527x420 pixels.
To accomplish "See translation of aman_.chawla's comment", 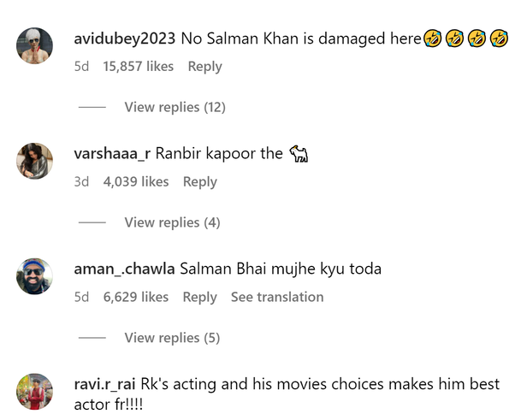I will 277,297.
